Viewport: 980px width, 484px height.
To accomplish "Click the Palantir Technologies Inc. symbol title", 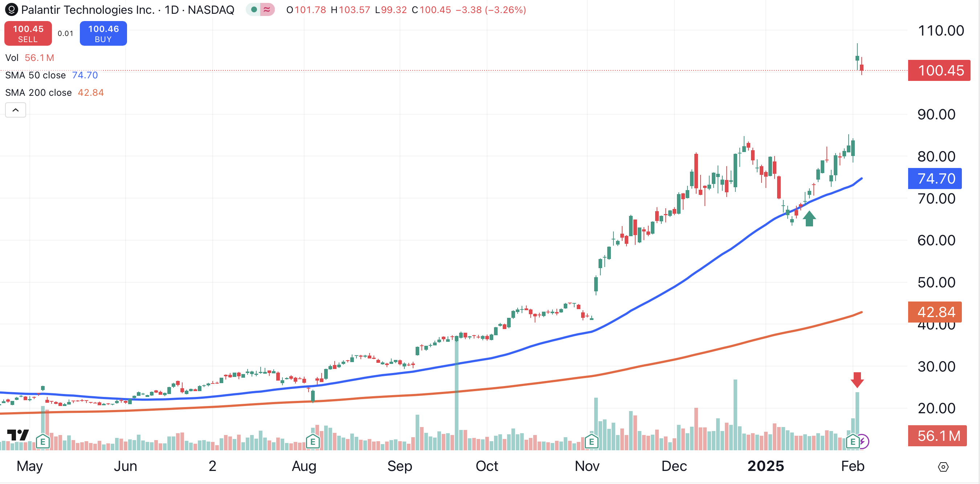I will tap(88, 9).
